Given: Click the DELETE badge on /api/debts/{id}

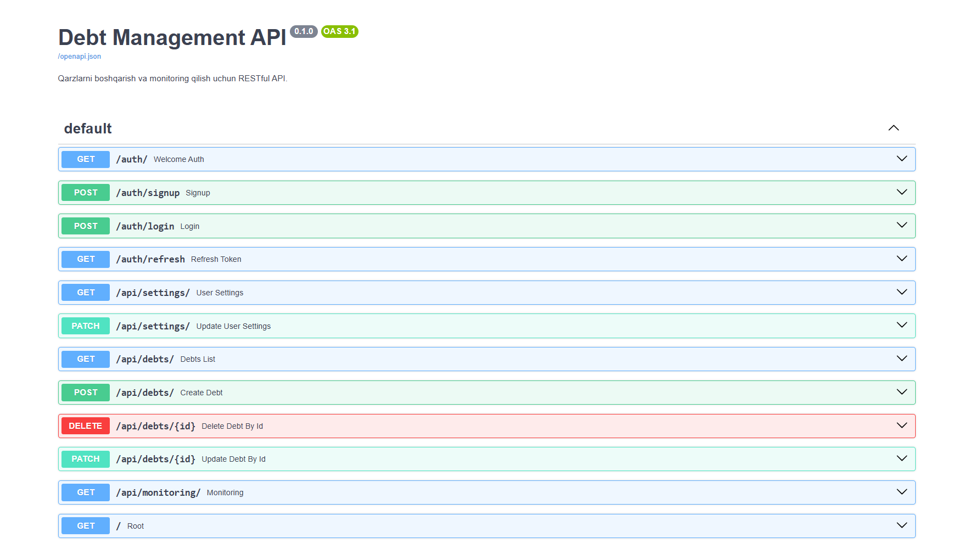Looking at the screenshot, I should point(85,425).
